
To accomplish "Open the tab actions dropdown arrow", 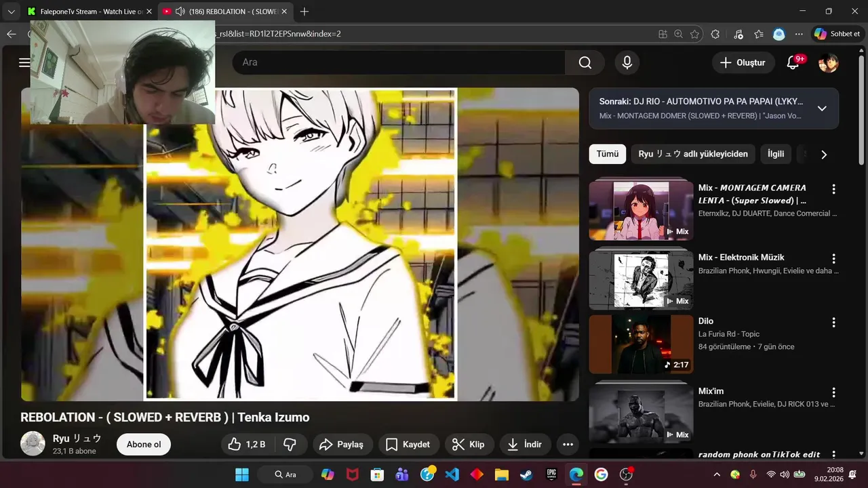I will (11, 12).
